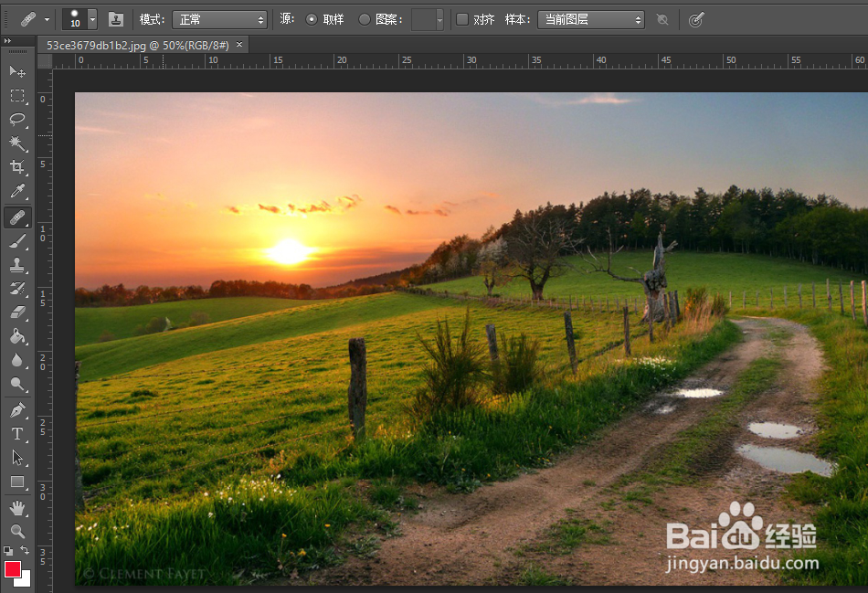
Task: Select the Lasso tool
Action: tap(17, 120)
